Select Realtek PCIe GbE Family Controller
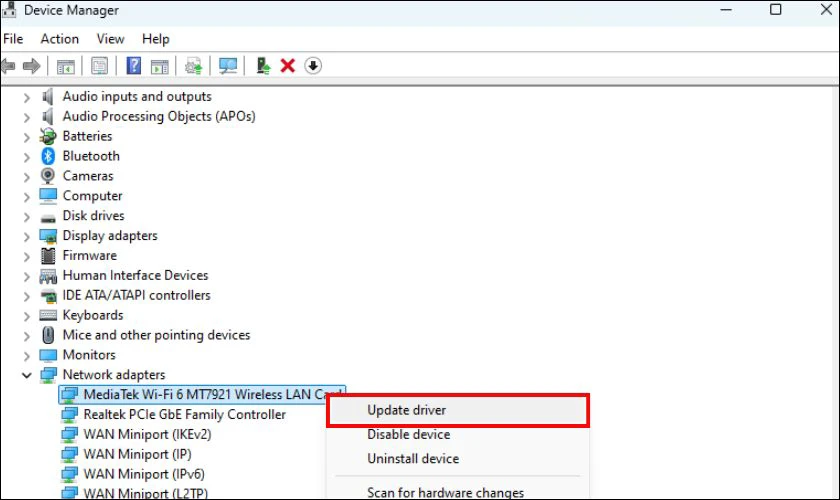The height and width of the screenshot is (500, 840). pyautogui.click(x=184, y=414)
